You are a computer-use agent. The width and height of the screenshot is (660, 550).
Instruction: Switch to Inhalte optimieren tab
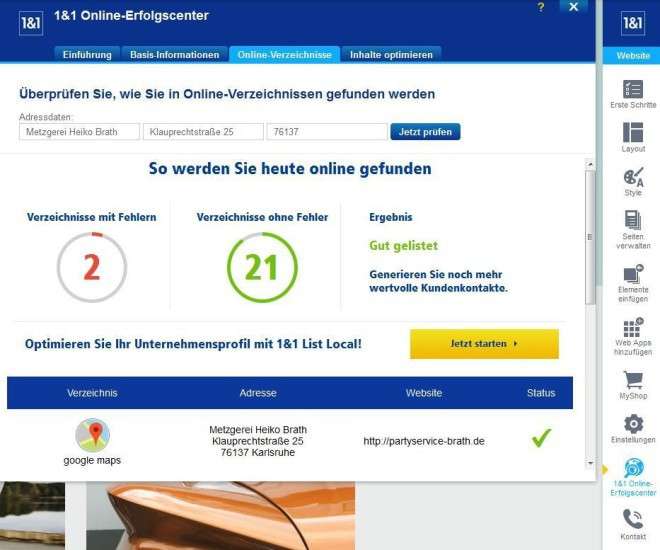click(x=391, y=55)
